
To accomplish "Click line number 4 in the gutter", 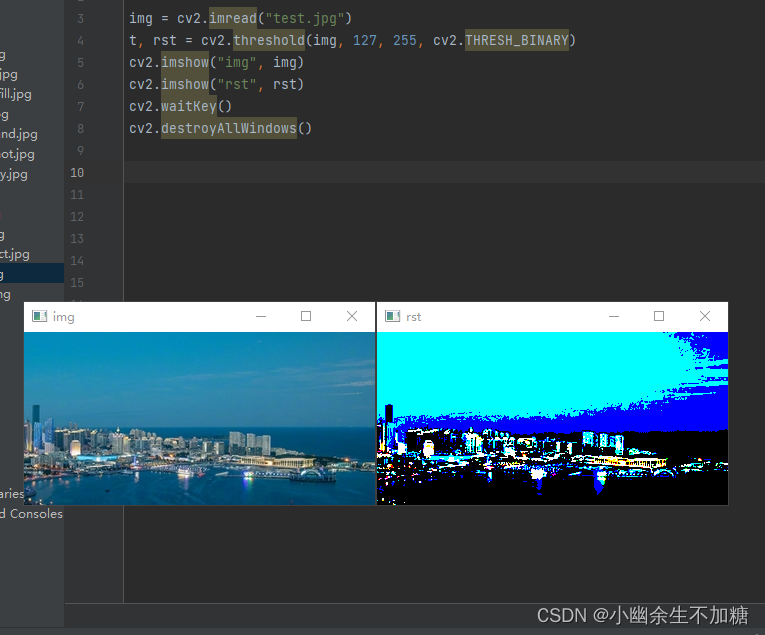I will click(81, 40).
